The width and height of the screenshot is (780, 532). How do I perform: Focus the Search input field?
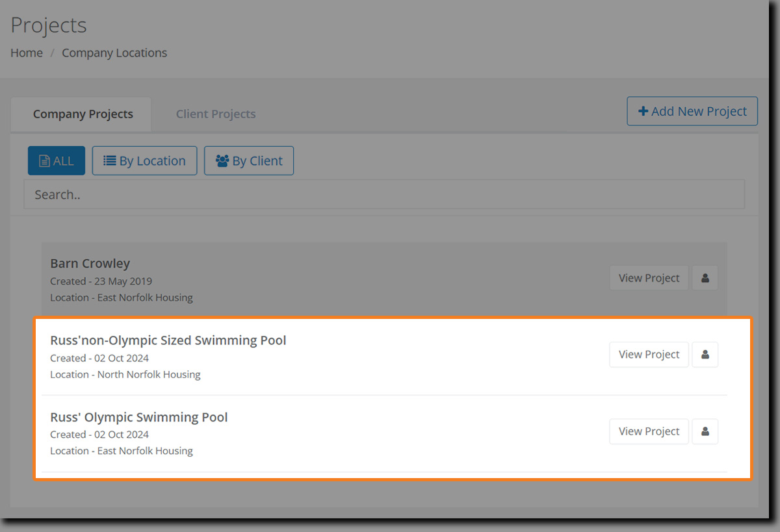click(383, 195)
